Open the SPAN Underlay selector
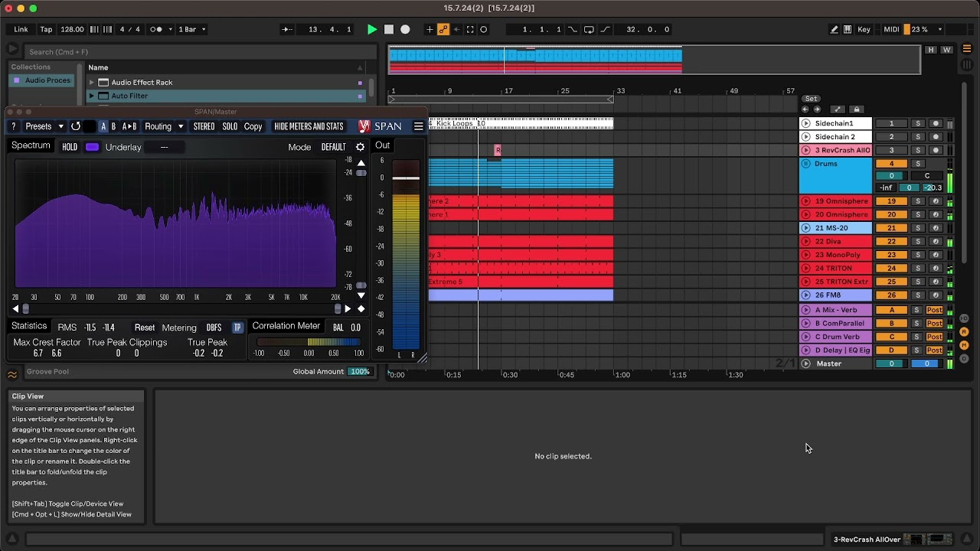 pyautogui.click(x=164, y=147)
